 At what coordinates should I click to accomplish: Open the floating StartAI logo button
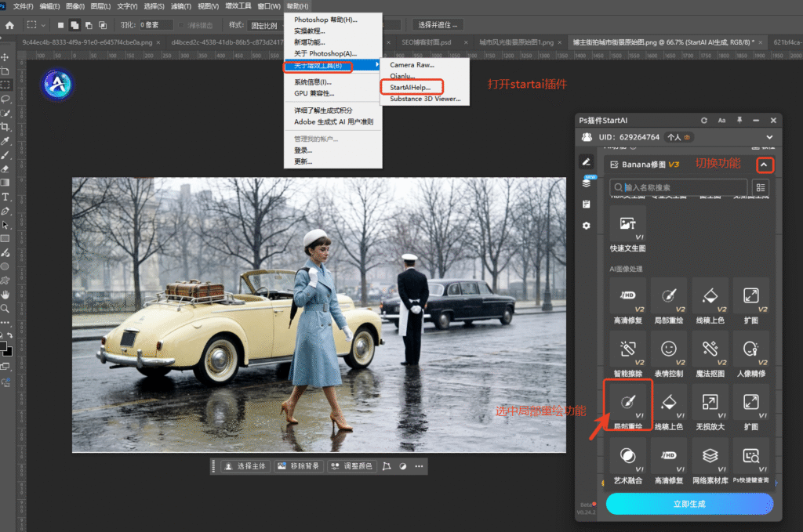(57, 84)
